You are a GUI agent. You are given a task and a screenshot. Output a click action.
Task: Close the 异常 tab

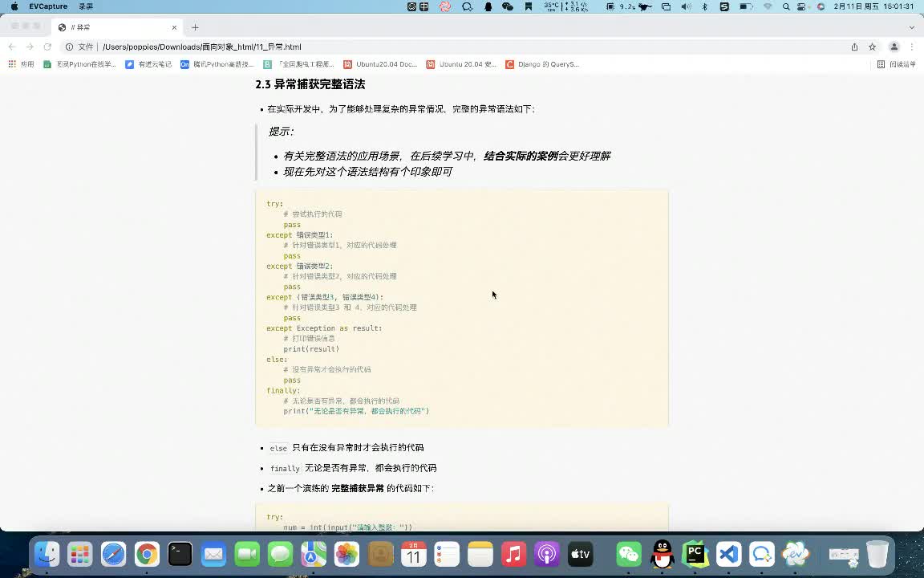pyautogui.click(x=174, y=27)
